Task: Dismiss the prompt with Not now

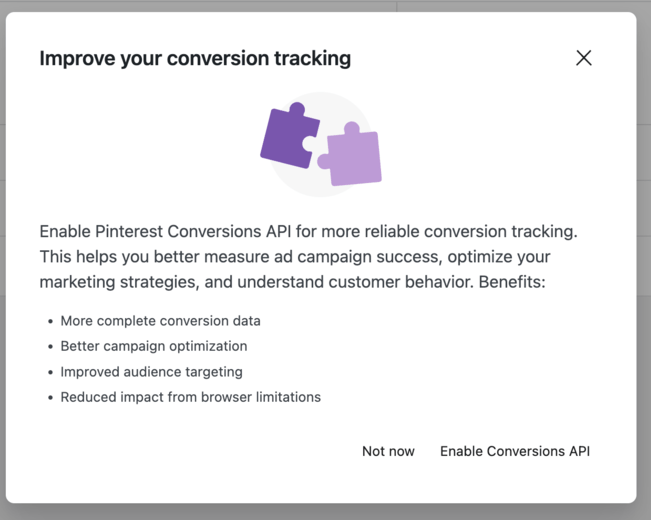Action: pos(388,451)
